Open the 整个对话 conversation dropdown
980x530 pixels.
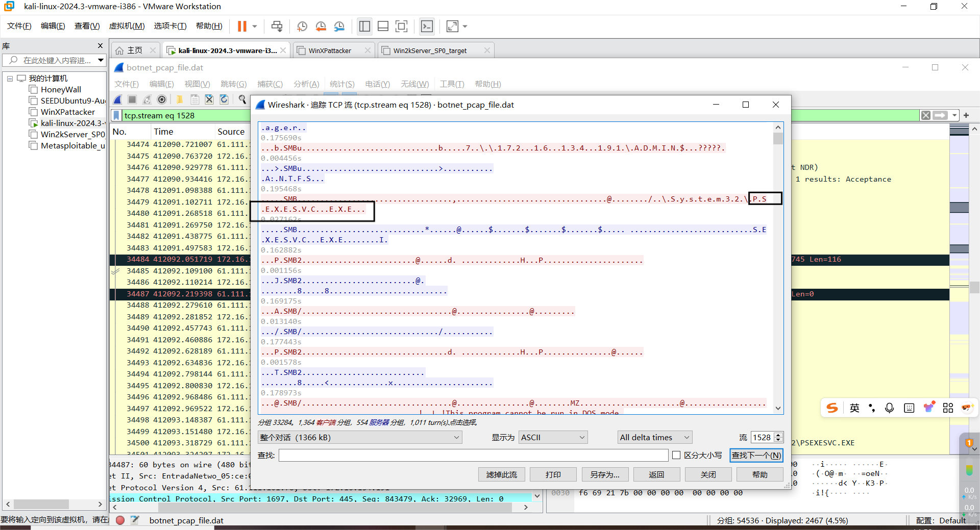coord(360,437)
